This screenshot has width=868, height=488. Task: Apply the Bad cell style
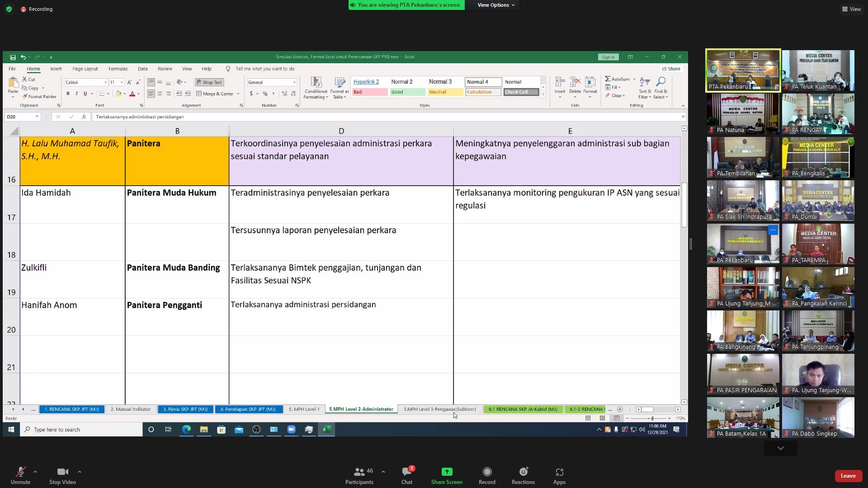click(369, 92)
